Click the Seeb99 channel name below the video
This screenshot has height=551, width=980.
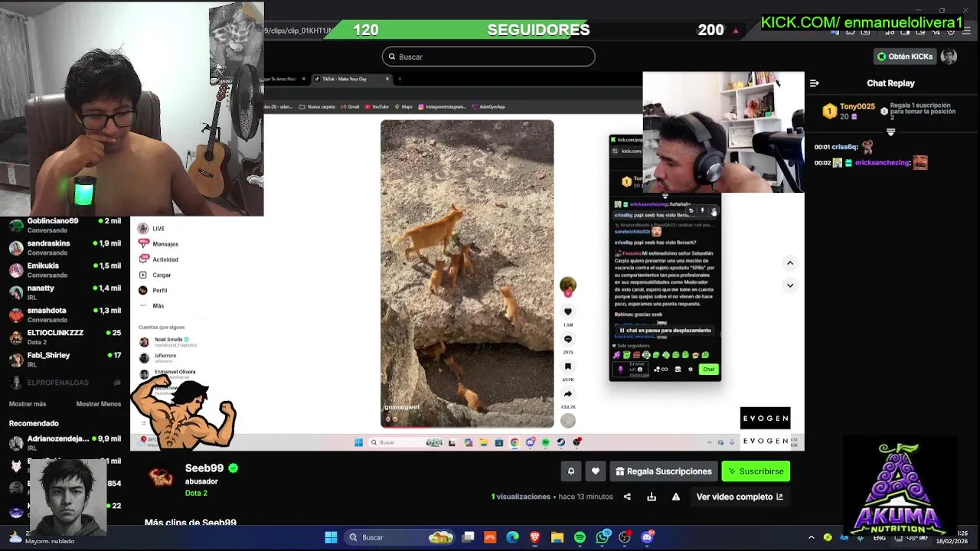(204, 468)
